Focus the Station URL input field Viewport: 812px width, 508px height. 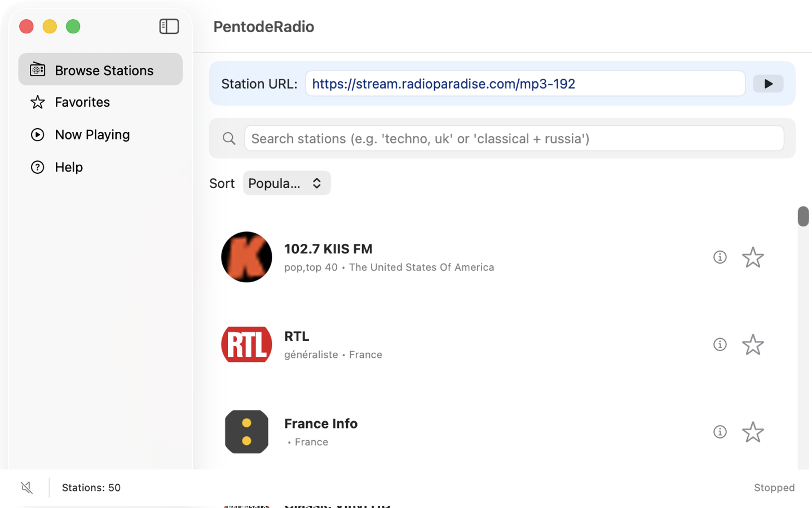click(x=526, y=84)
